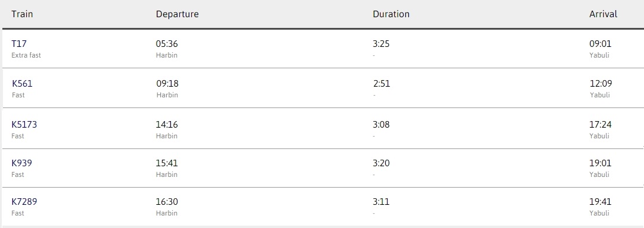Screen dimensions: 644x228
Task: Open train K561 link
Action: click(22, 83)
